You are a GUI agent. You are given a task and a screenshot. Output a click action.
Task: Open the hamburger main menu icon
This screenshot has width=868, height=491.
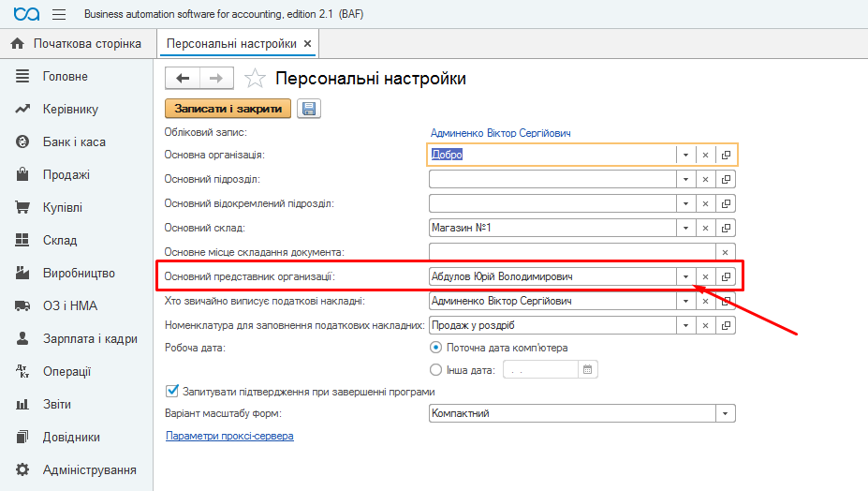click(x=59, y=14)
